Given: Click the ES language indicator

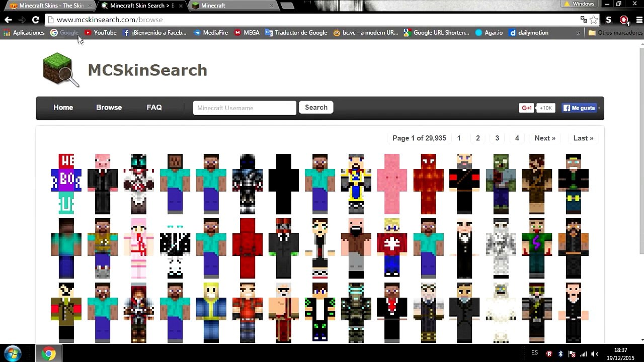Looking at the screenshot, I should pyautogui.click(x=534, y=353).
